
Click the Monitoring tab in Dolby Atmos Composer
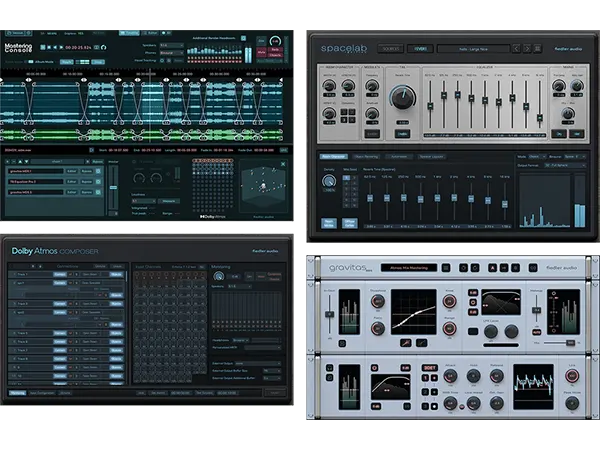tap(17, 393)
